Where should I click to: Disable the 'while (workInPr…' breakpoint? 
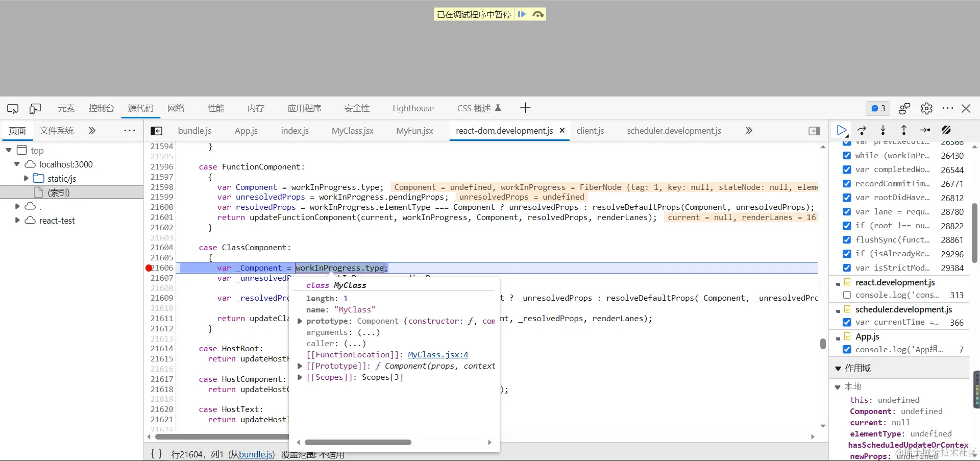point(847,156)
